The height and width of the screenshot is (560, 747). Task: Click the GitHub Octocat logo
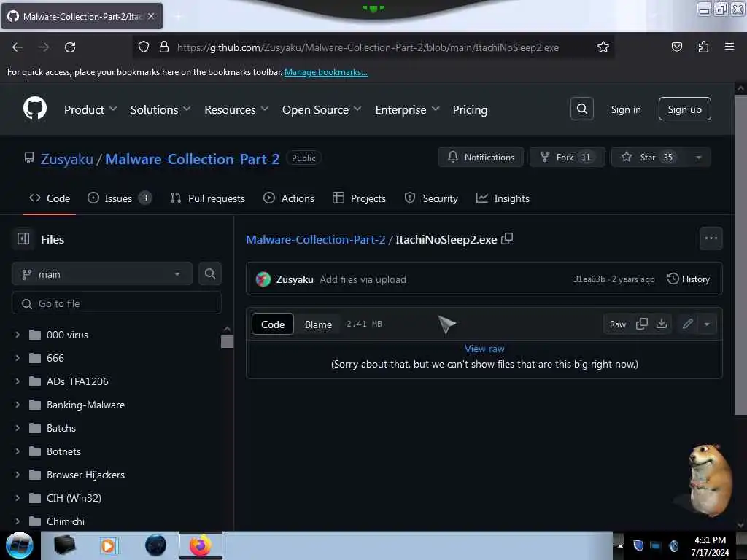coord(35,109)
